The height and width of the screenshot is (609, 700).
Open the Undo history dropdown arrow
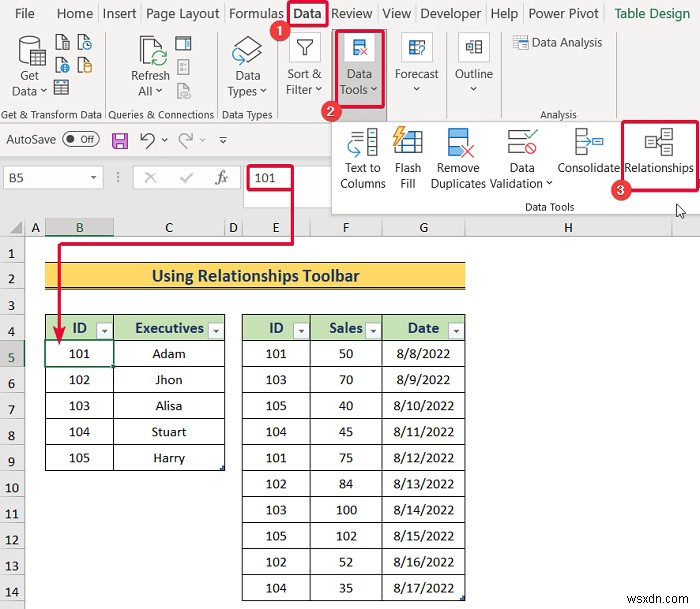pyautogui.click(x=164, y=140)
